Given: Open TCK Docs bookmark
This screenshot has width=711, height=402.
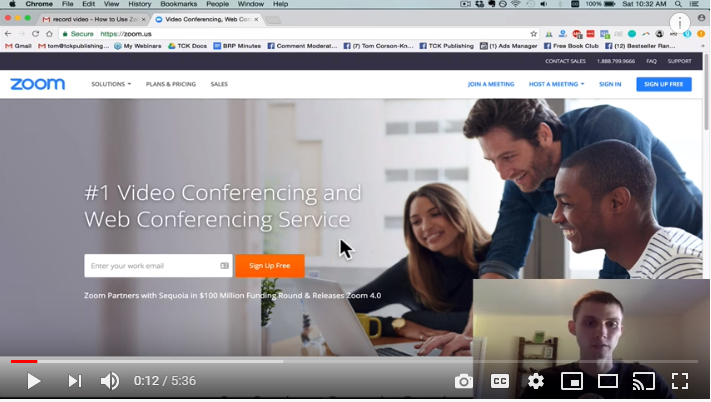Looking at the screenshot, I should (187, 46).
